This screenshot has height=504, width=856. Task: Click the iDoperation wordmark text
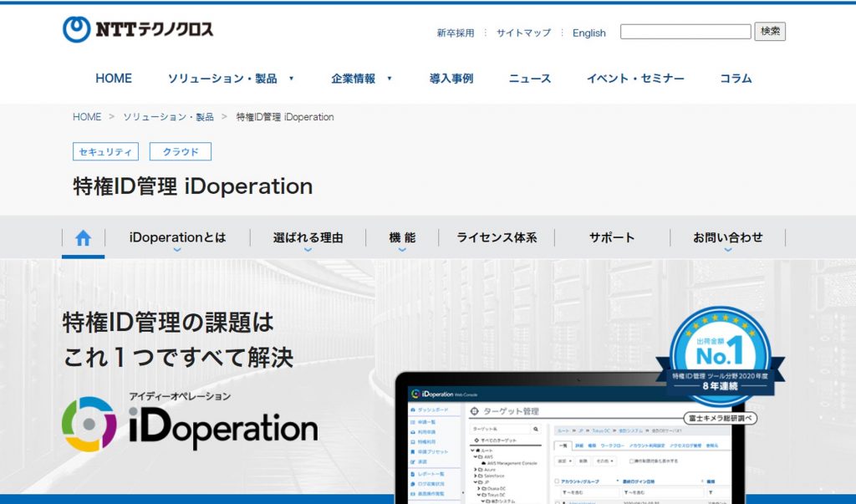point(222,428)
